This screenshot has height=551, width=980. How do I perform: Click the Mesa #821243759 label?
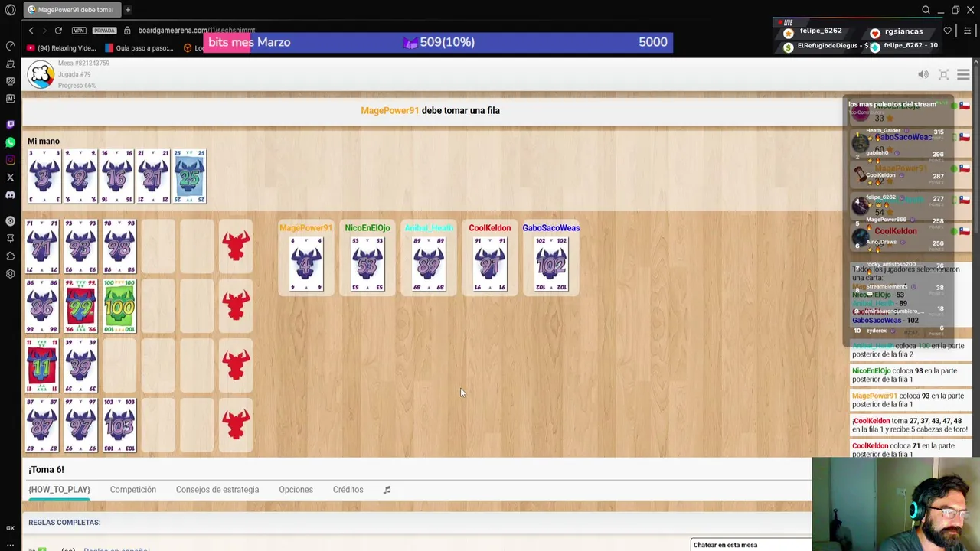click(x=83, y=64)
